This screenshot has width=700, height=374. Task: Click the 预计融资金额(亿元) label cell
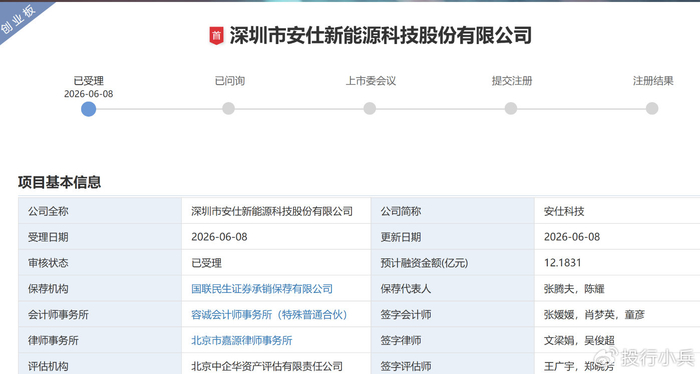(x=453, y=263)
